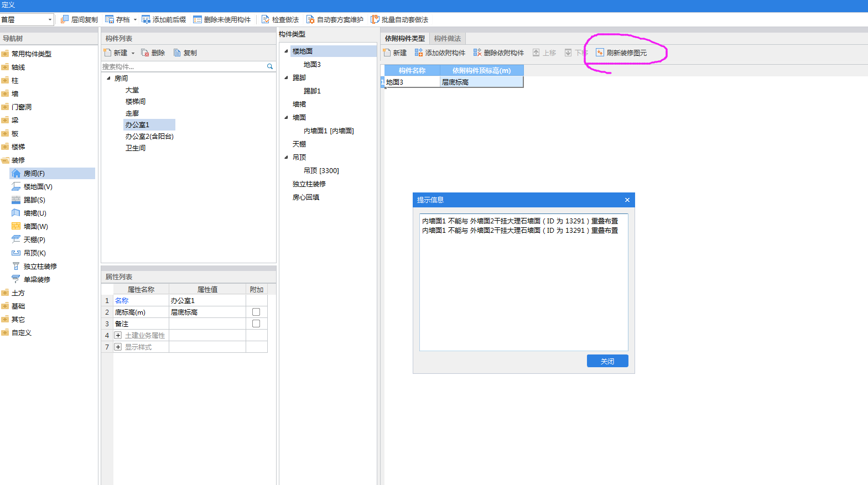This screenshot has width=868, height=485.
Task: Click the 刷新装修图元 icon
Action: (x=600, y=53)
